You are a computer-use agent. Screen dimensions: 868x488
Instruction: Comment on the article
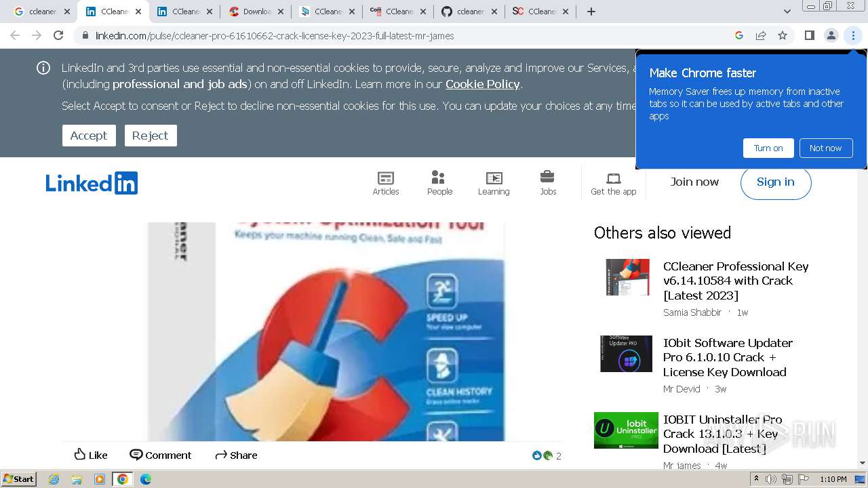161,455
